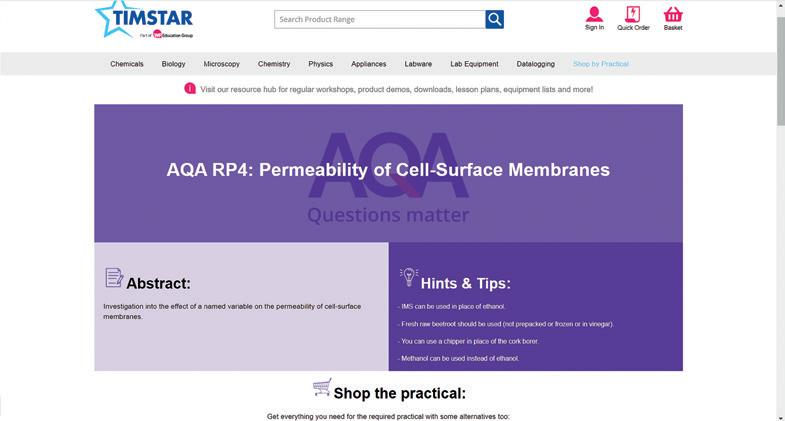The image size is (785, 421).
Task: Click the Hints & Tips heading
Action: pyautogui.click(x=466, y=283)
